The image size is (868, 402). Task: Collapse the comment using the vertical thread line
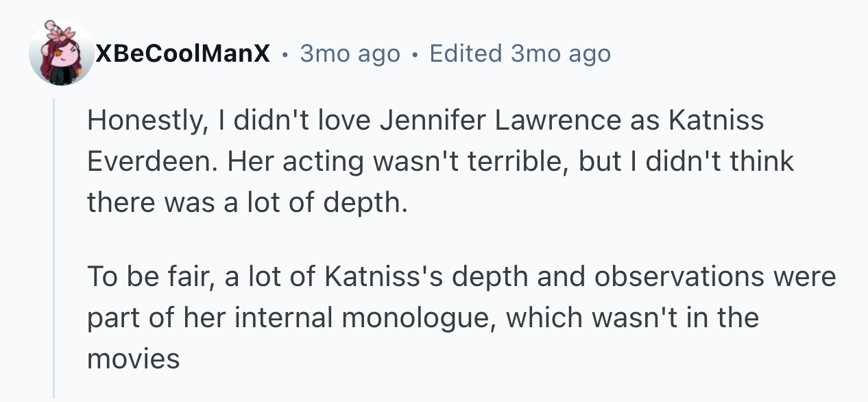pyautogui.click(x=54, y=247)
